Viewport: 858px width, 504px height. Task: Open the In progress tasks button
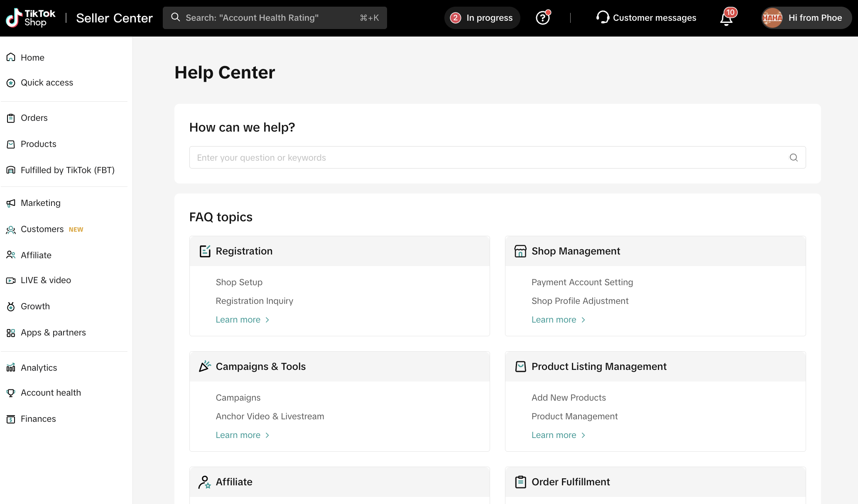[x=482, y=18]
